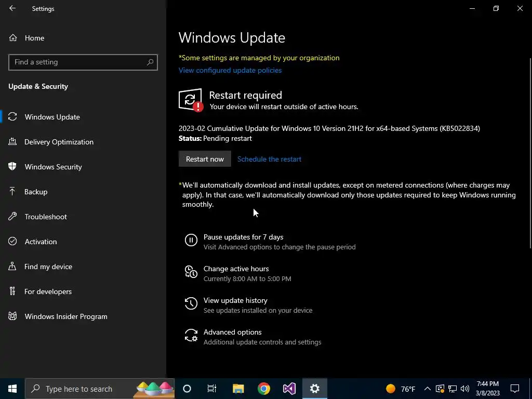532x399 pixels.
Task: Click the search magnifier in Find a setting
Action: pos(150,62)
